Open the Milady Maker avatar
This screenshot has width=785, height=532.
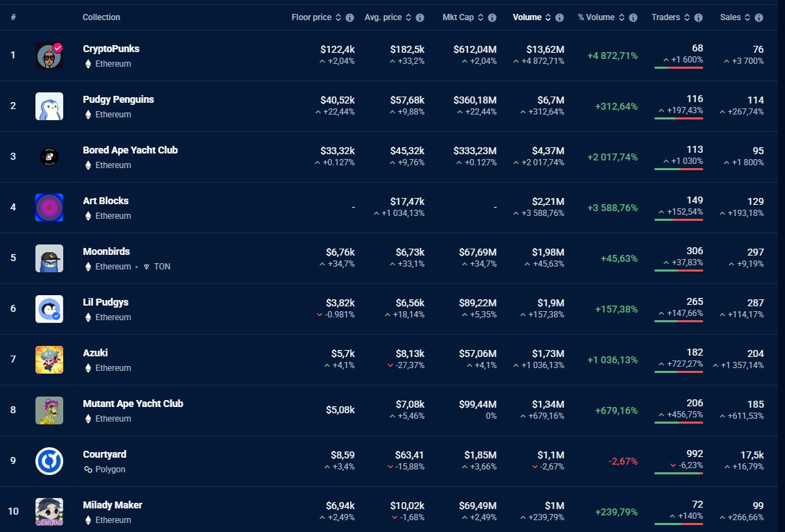point(49,511)
